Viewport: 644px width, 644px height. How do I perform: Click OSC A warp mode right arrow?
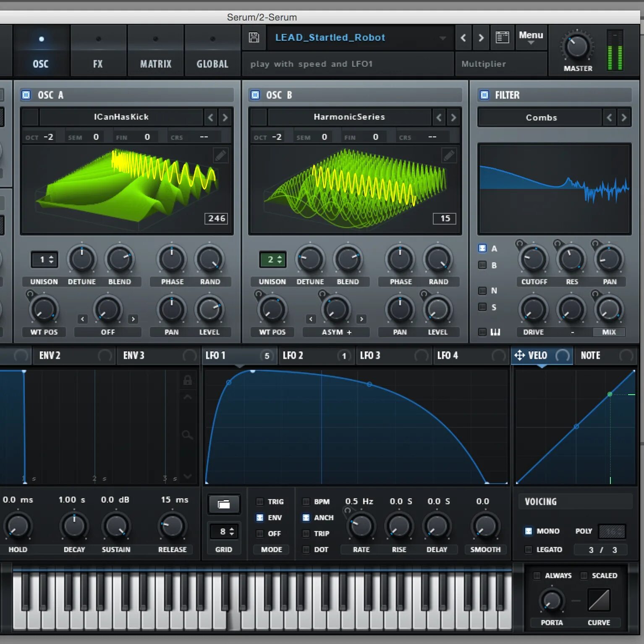tap(133, 319)
